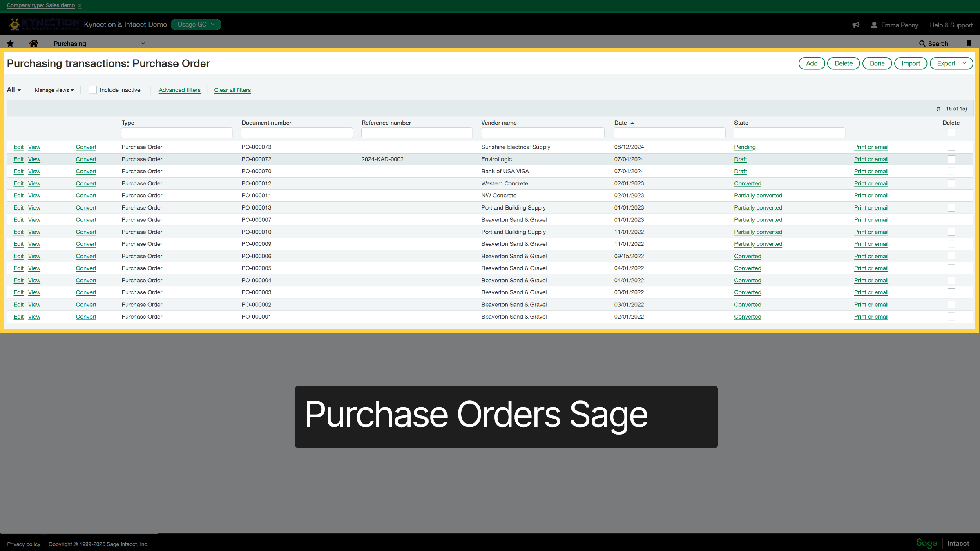Open the favorites star icon
This screenshot has width=980, height=551.
10,44
